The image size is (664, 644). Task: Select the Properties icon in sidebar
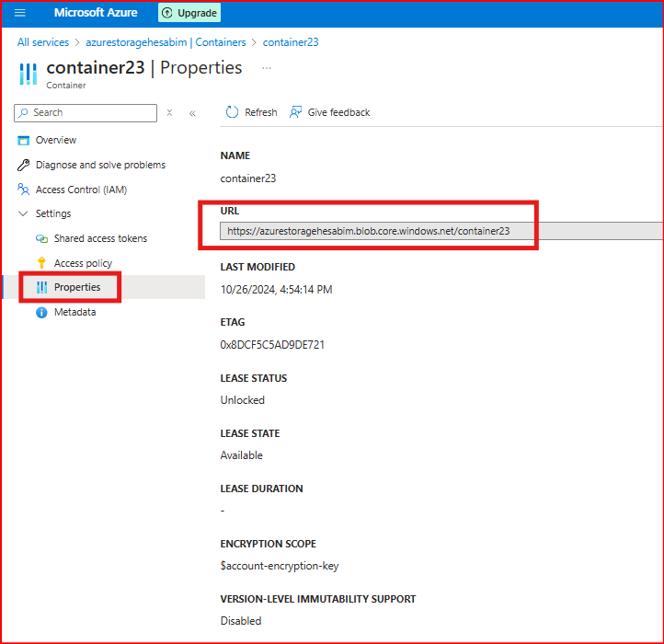pyautogui.click(x=41, y=287)
